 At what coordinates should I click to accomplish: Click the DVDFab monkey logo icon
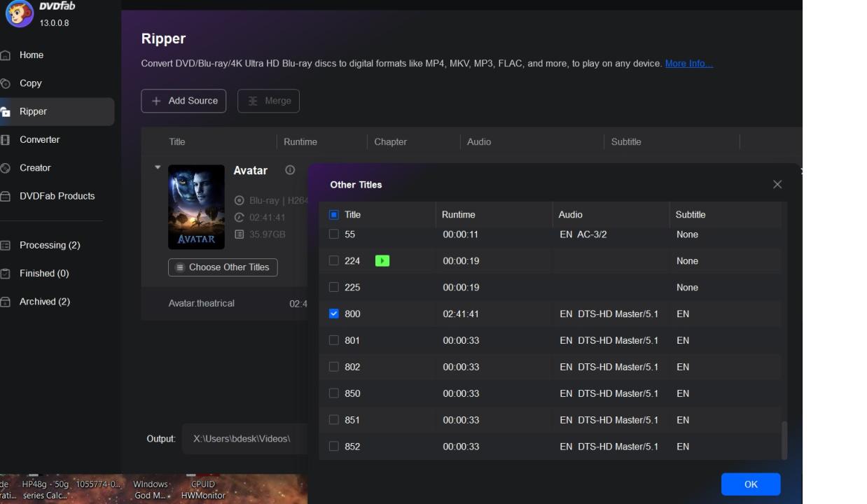click(x=19, y=13)
